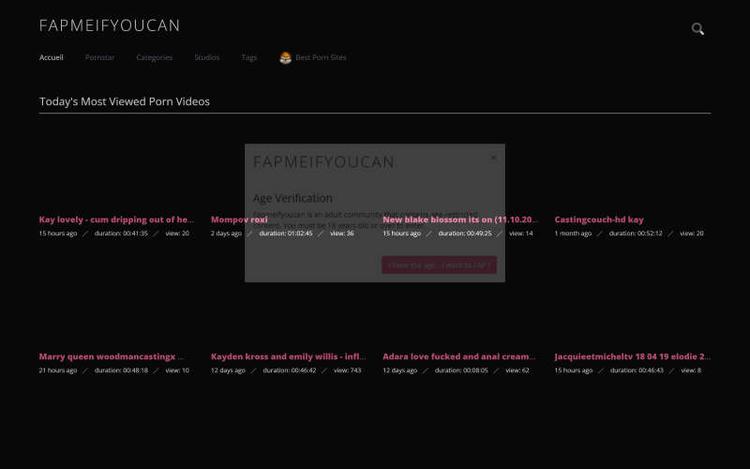Confirm age in the verification popup

(438, 265)
